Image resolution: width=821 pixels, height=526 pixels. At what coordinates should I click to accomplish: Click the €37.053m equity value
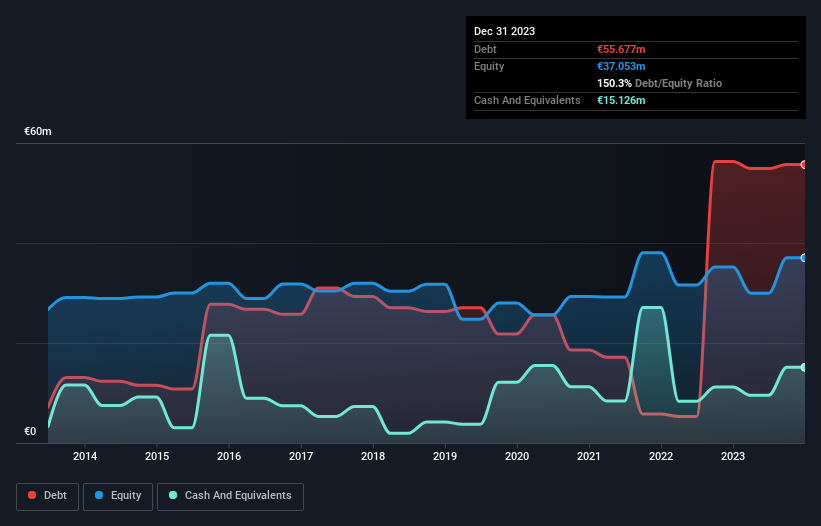point(621,66)
